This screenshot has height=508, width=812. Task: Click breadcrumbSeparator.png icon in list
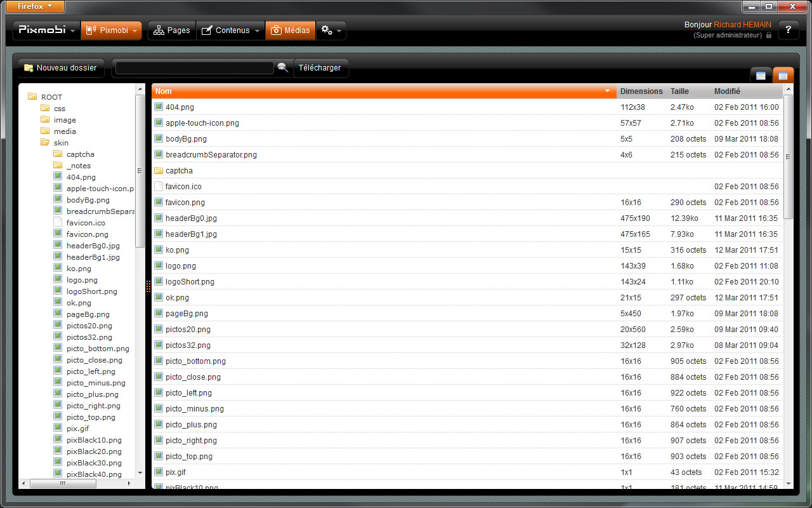tap(159, 154)
